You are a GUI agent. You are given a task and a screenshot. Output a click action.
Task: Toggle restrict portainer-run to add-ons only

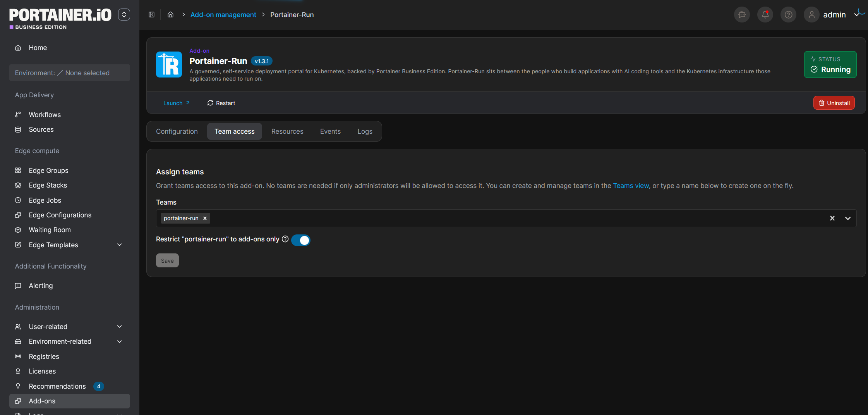301,240
